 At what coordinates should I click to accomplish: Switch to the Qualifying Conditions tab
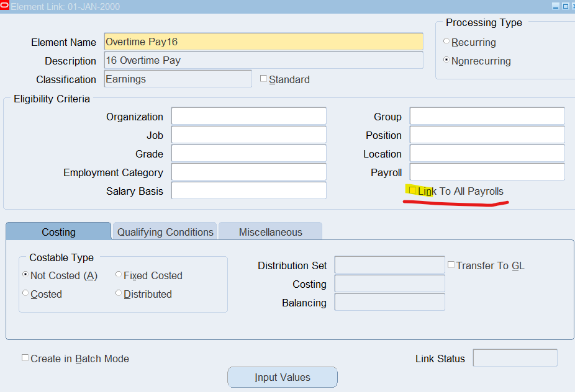(165, 232)
